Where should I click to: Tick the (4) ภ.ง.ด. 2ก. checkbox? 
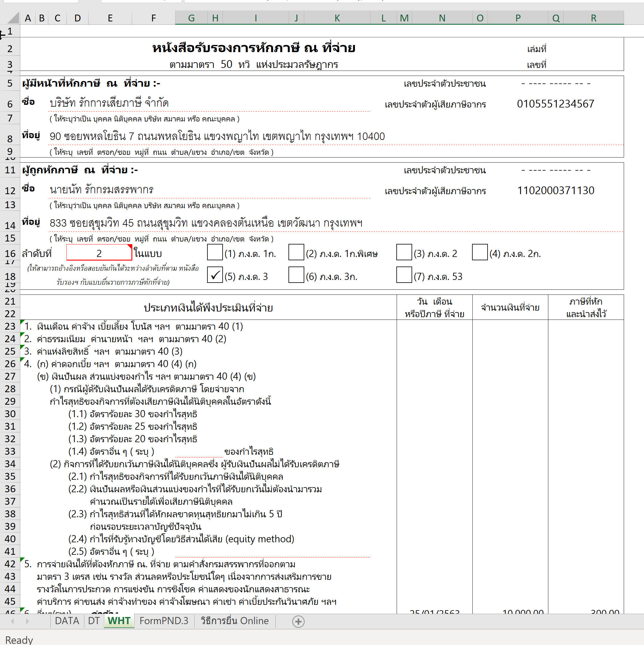tap(480, 252)
